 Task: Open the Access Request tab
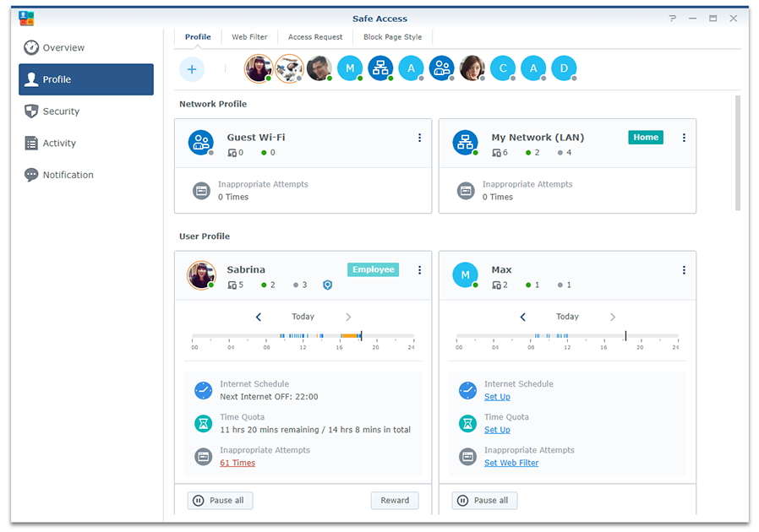click(315, 37)
